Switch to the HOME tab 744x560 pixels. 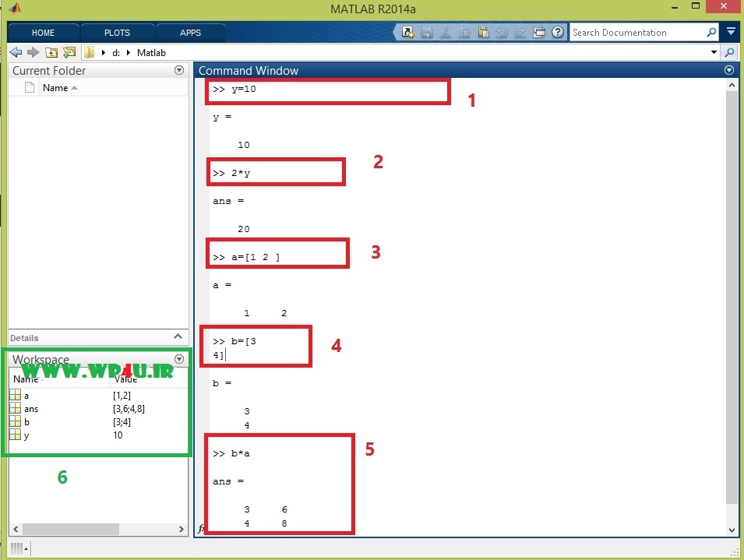[43, 33]
